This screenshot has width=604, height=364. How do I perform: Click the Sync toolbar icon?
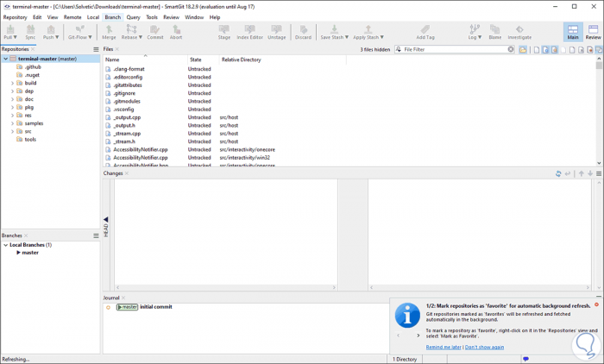tap(30, 32)
